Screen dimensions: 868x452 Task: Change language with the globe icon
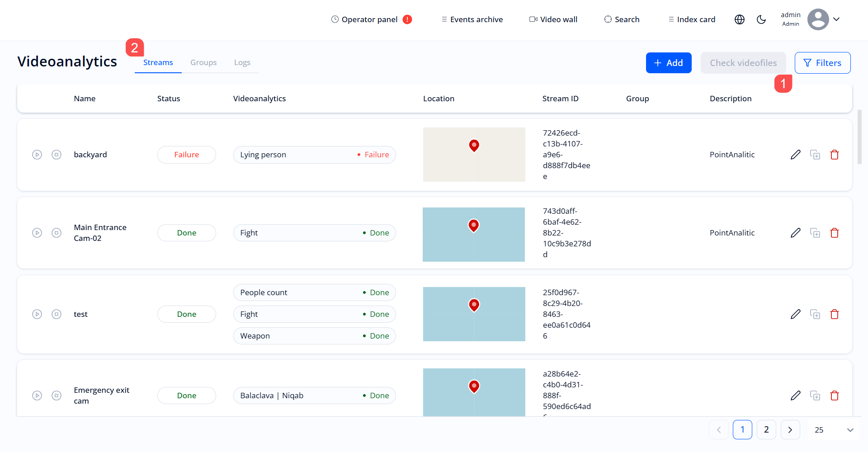pyautogui.click(x=739, y=19)
